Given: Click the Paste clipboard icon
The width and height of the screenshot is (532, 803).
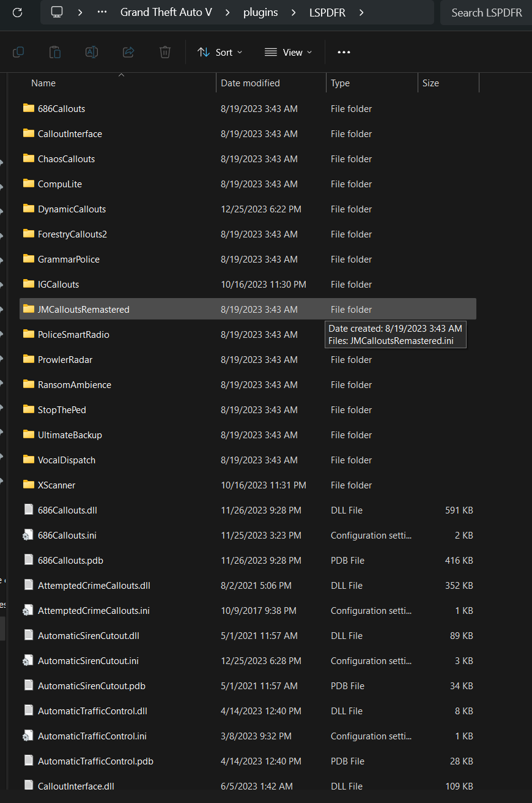Looking at the screenshot, I should pyautogui.click(x=55, y=52).
